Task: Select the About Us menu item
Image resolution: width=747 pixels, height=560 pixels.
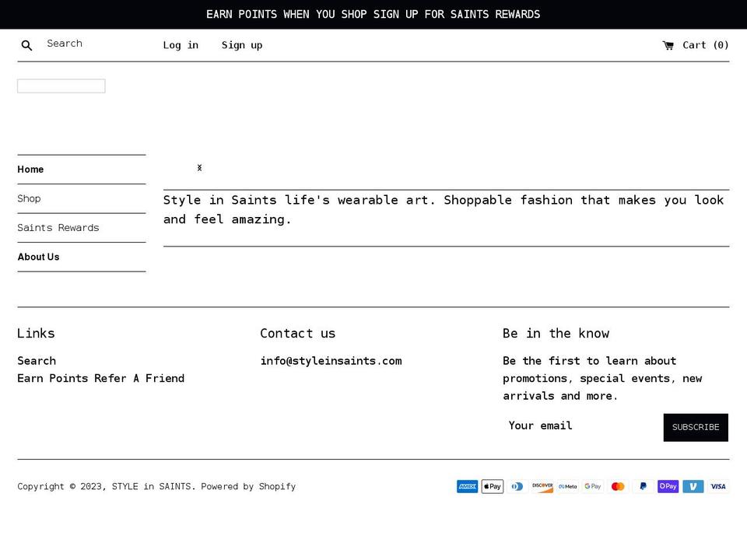Action: pos(38,257)
